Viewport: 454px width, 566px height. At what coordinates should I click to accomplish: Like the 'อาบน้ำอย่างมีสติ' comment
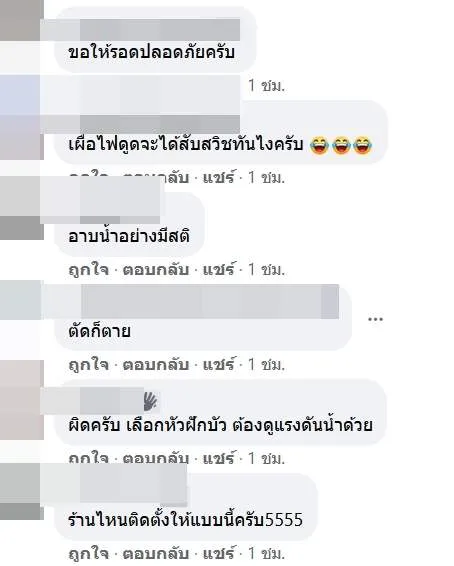(89, 269)
